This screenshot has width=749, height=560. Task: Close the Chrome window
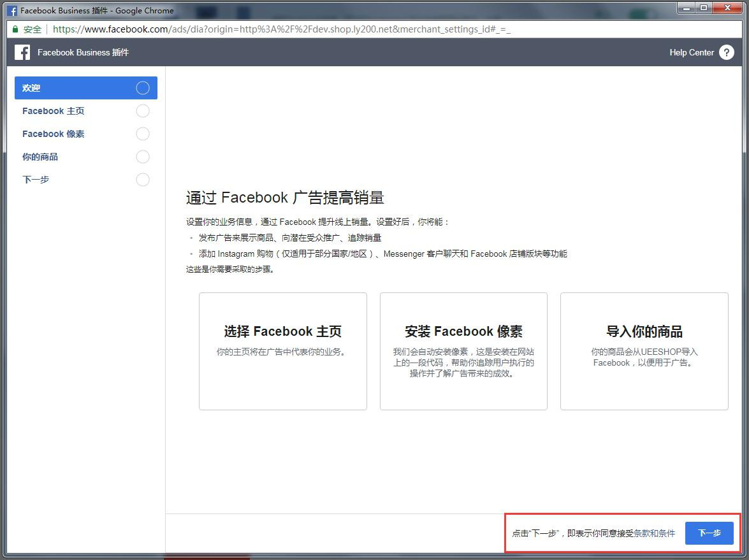(x=727, y=8)
